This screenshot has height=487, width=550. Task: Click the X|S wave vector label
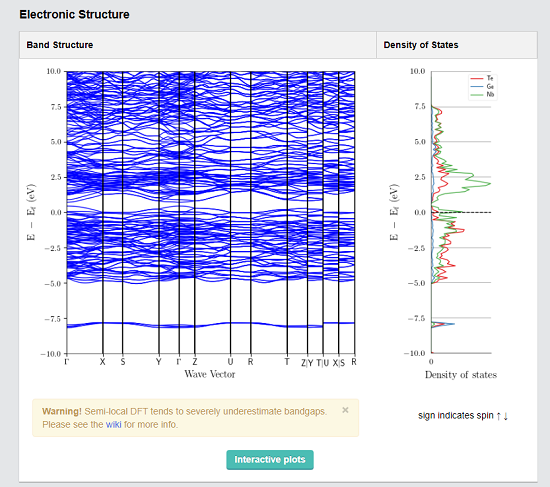click(x=339, y=362)
